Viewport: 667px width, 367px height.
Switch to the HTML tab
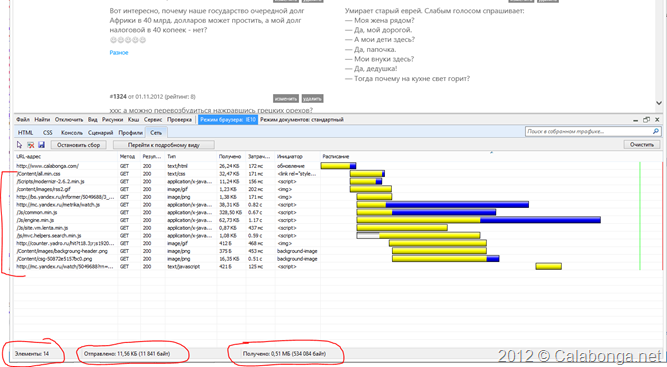point(26,133)
